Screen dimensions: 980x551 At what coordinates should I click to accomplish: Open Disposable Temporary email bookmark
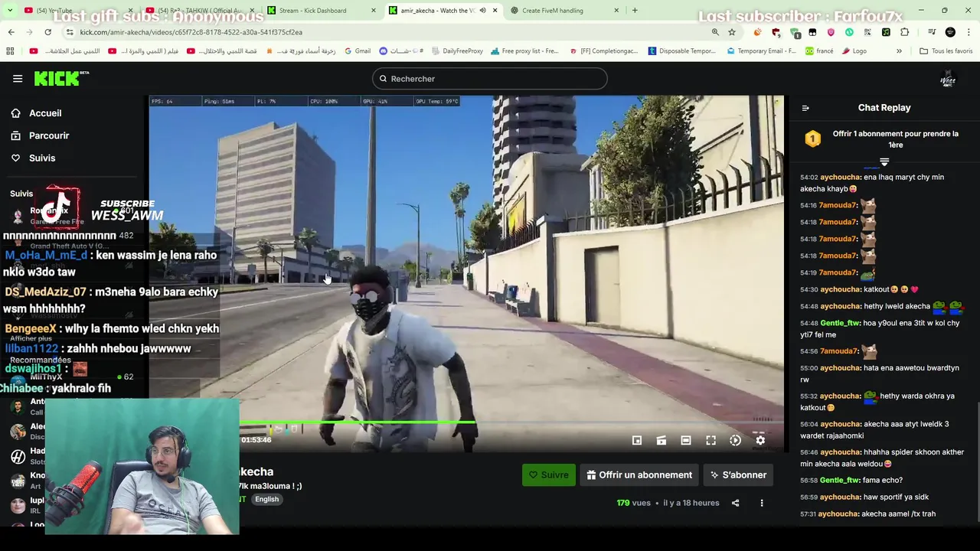point(681,51)
